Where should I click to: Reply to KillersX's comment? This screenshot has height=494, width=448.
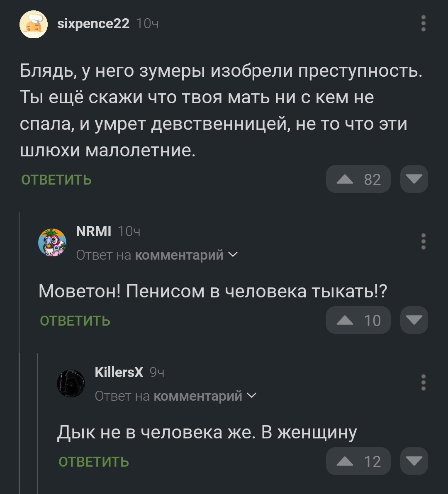94,462
